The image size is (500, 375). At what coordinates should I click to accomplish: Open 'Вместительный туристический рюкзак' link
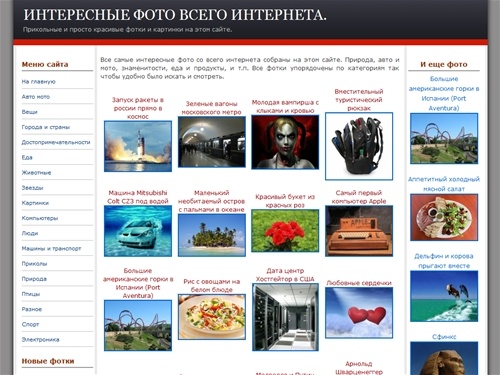tap(359, 100)
